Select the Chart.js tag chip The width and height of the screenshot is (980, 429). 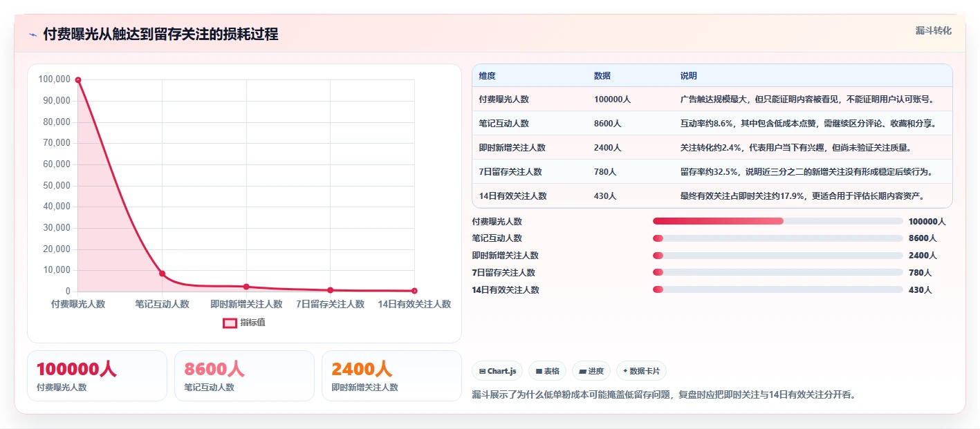click(x=497, y=371)
